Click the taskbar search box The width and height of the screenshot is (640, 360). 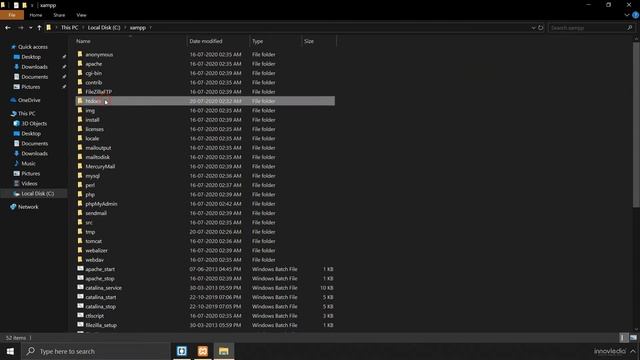point(95,351)
